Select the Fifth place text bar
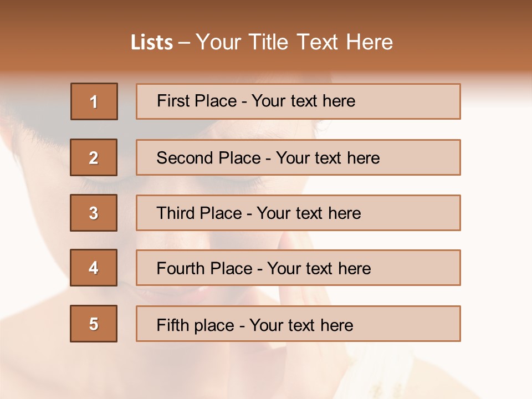The width and height of the screenshot is (532, 399). pyautogui.click(x=298, y=324)
